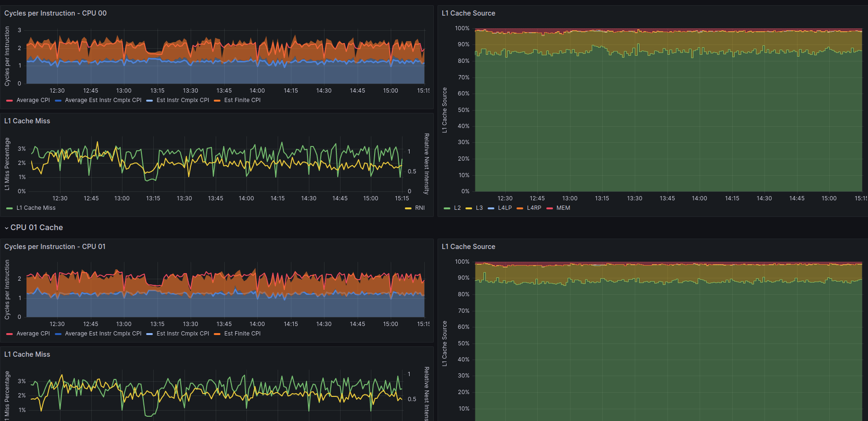This screenshot has height=421, width=868.
Task: Collapse the CPU 01 Cache row chevron
Action: tap(7, 228)
